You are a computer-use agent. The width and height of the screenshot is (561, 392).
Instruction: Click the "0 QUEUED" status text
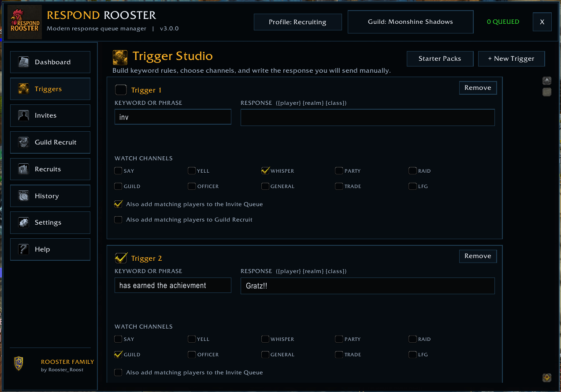(503, 22)
